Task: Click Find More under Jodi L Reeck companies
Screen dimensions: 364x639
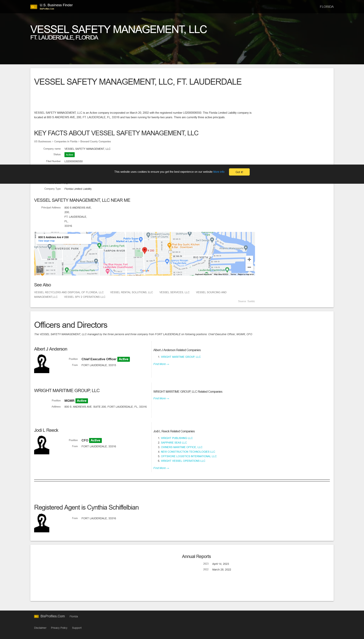Action: 161,468
